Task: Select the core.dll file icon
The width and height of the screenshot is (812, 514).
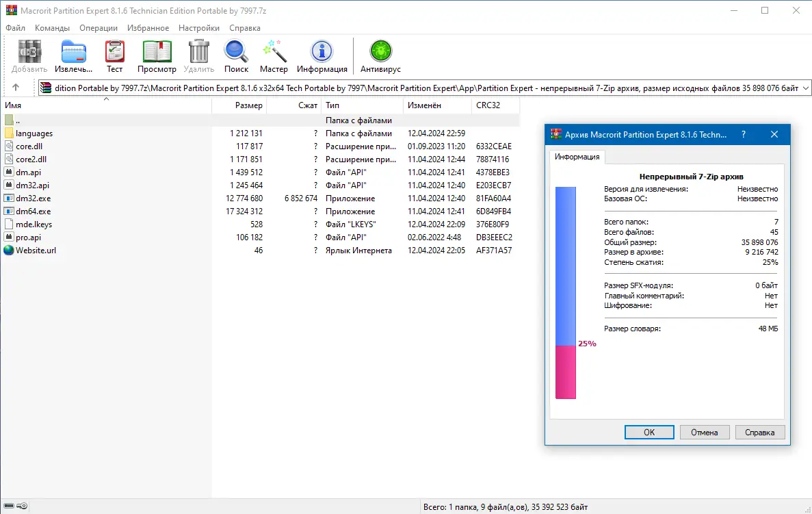Action: point(9,146)
